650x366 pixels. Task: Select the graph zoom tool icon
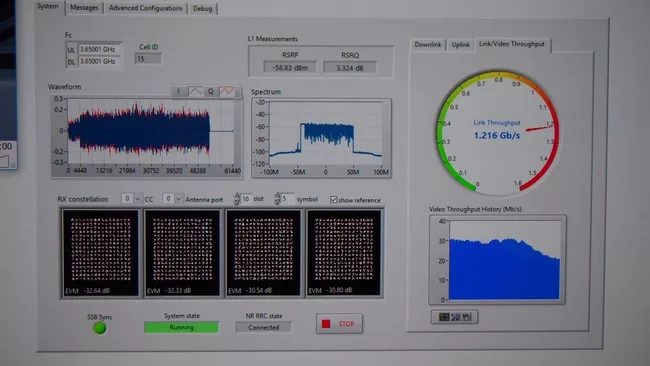point(455,317)
